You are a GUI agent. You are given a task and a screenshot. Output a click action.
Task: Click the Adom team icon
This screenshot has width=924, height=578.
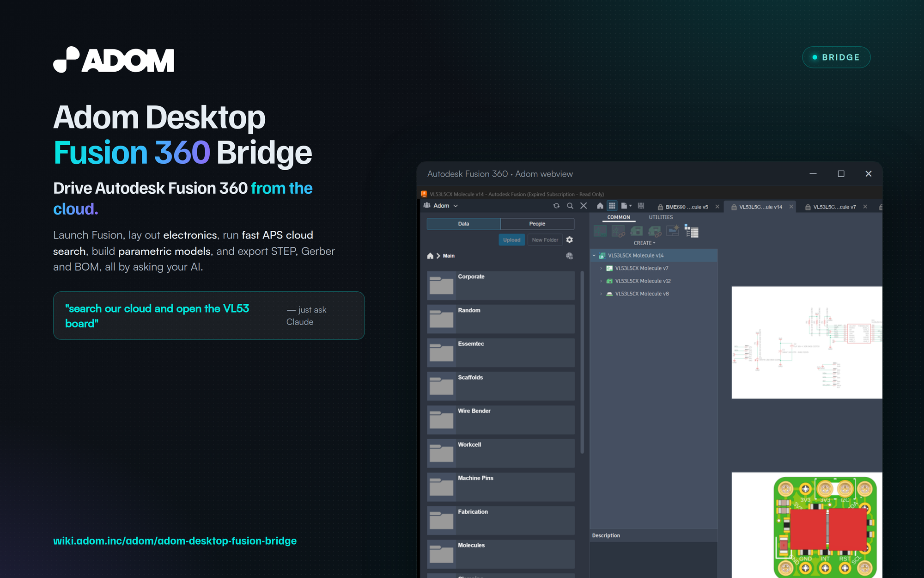point(427,206)
